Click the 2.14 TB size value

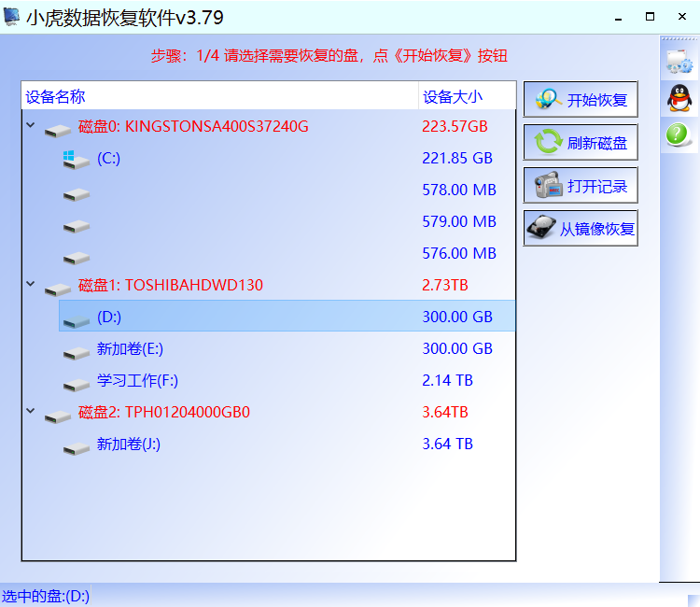[447, 380]
